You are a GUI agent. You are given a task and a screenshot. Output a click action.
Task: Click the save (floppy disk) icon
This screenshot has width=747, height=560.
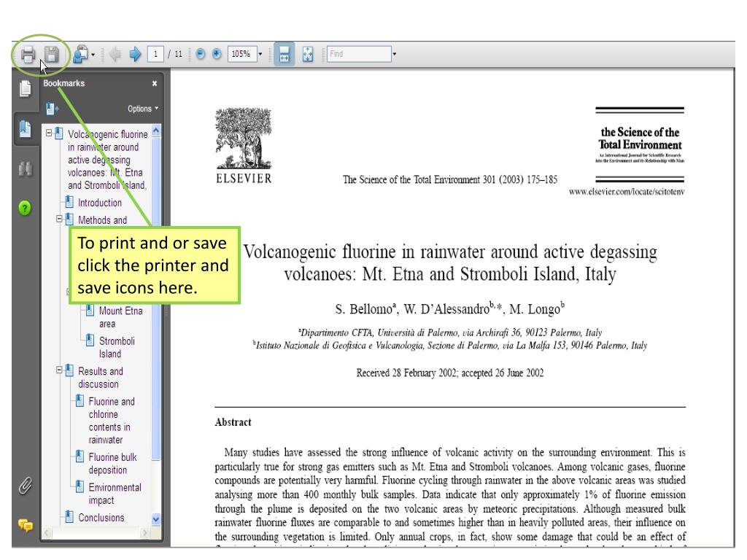click(52, 55)
